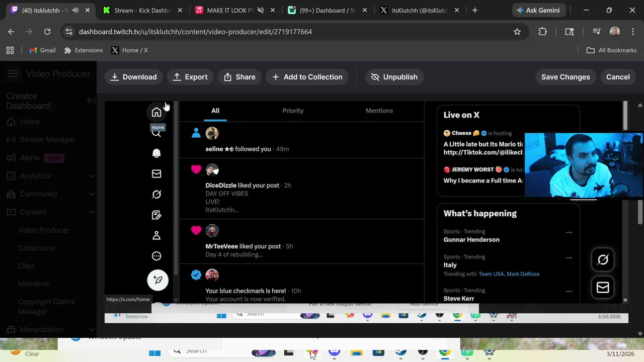This screenshot has width=644, height=362.
Task: Open the Gmail bookmark
Action: tap(42, 50)
